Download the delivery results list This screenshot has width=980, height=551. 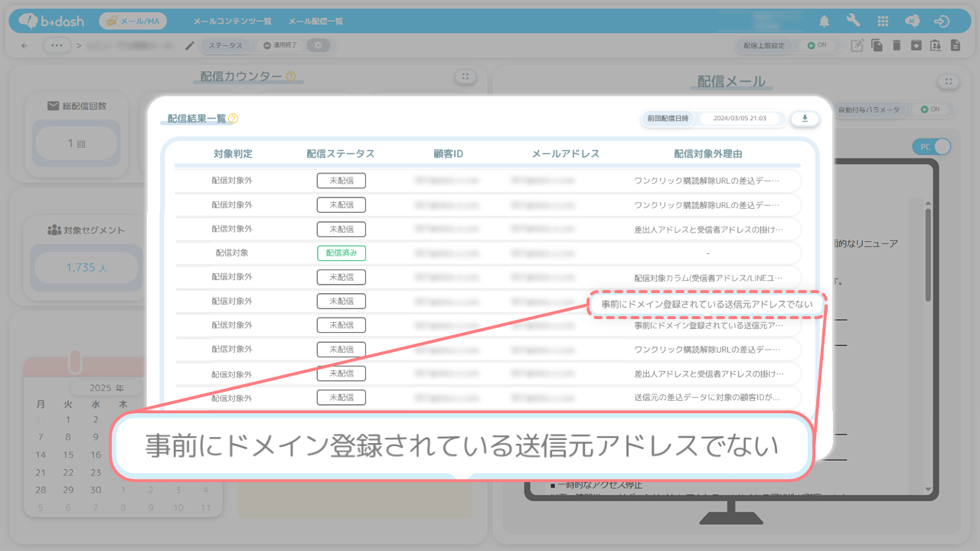coord(805,119)
